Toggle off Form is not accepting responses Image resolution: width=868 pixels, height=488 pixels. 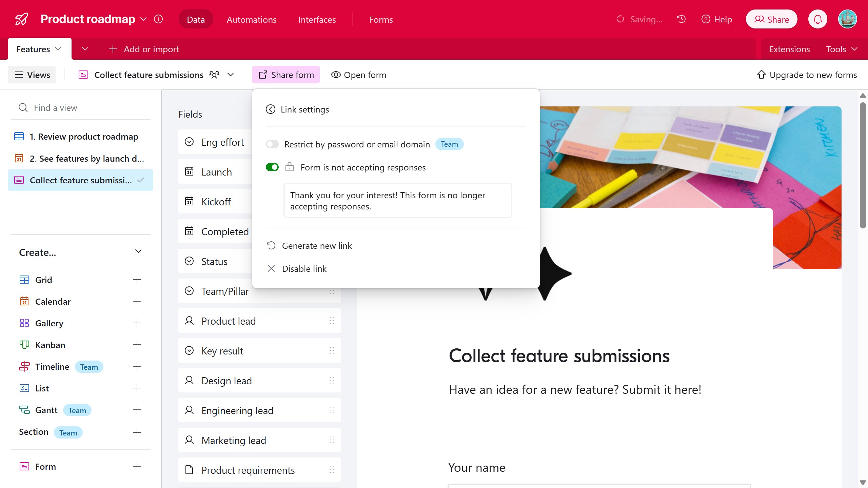pyautogui.click(x=272, y=167)
